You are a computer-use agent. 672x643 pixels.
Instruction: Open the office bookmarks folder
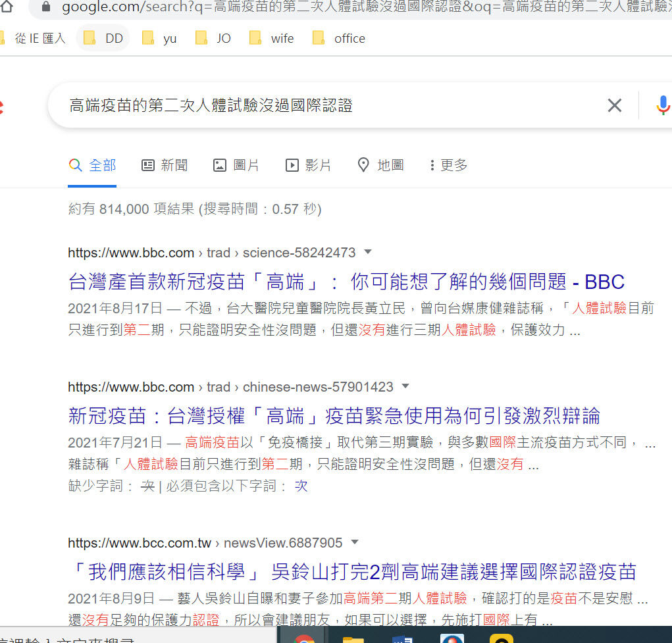click(338, 39)
